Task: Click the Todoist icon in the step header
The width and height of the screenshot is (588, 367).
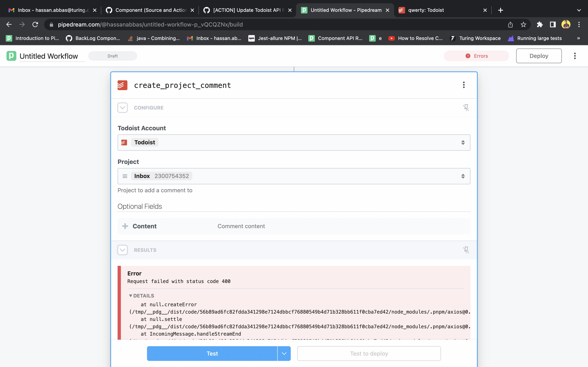Action: pos(122,85)
